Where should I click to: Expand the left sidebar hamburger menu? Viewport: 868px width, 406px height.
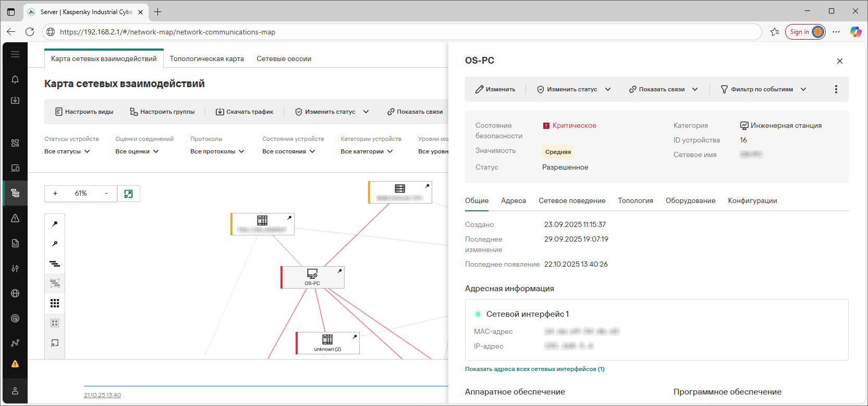(15, 54)
